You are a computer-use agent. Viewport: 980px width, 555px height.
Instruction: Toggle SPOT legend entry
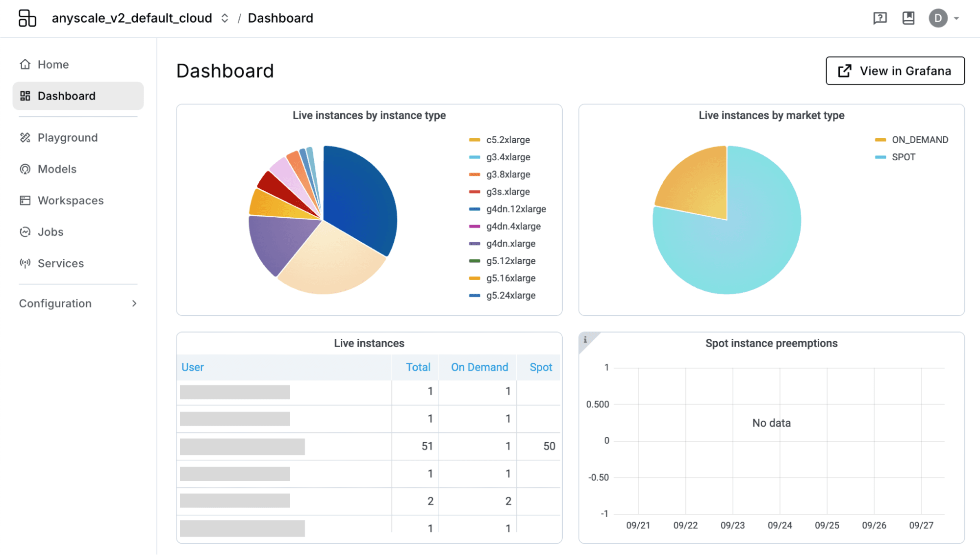pyautogui.click(x=895, y=157)
